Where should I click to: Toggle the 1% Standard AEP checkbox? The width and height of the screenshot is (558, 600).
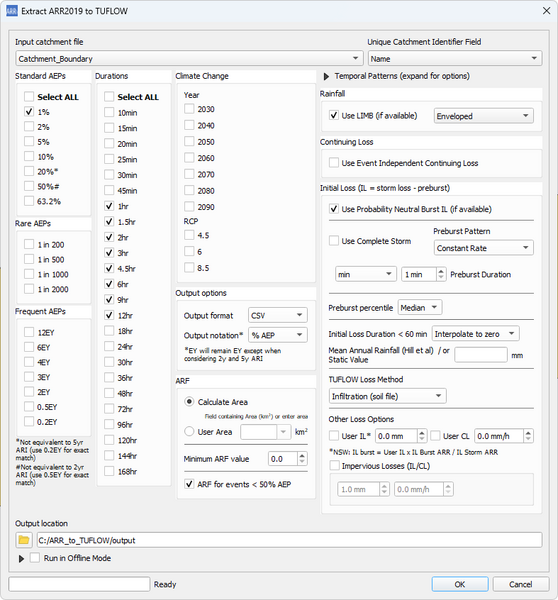pyautogui.click(x=29, y=112)
